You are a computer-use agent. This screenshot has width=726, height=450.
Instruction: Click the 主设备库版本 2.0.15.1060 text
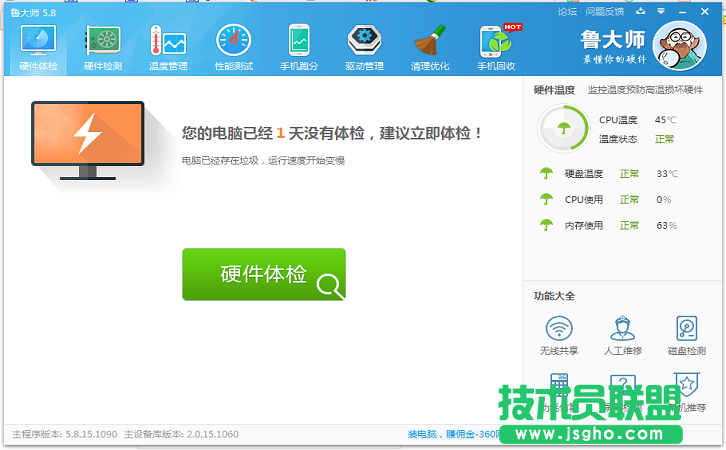point(181,434)
